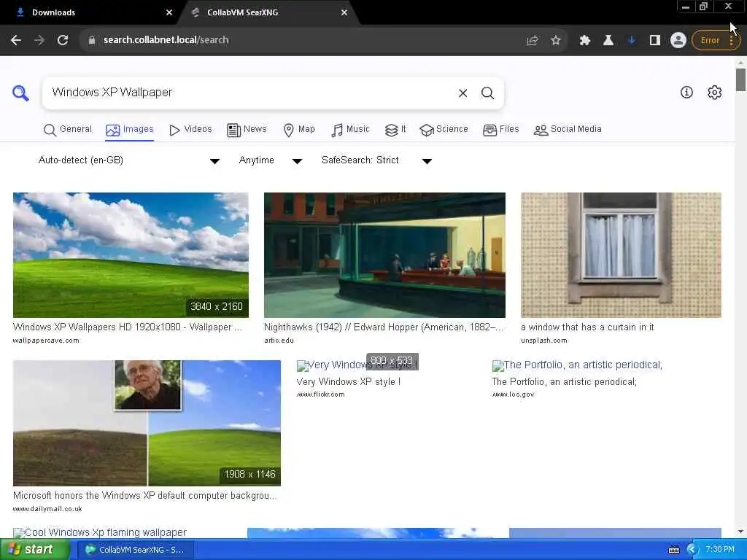
Task: Clear the search query with the X
Action: pyautogui.click(x=462, y=93)
